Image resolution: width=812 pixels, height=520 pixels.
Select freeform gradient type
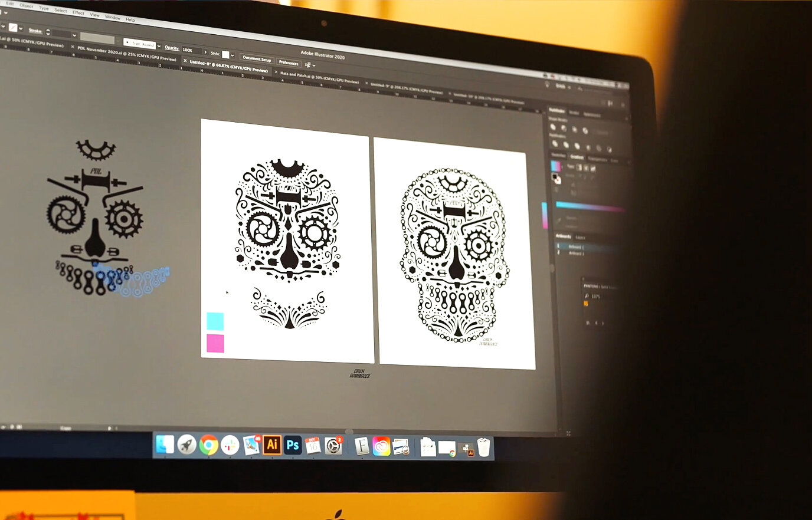tap(593, 169)
